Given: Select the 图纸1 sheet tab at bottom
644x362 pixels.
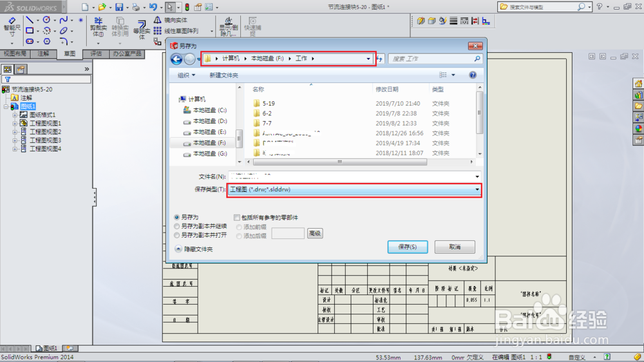Looking at the screenshot, I should 46,348.
